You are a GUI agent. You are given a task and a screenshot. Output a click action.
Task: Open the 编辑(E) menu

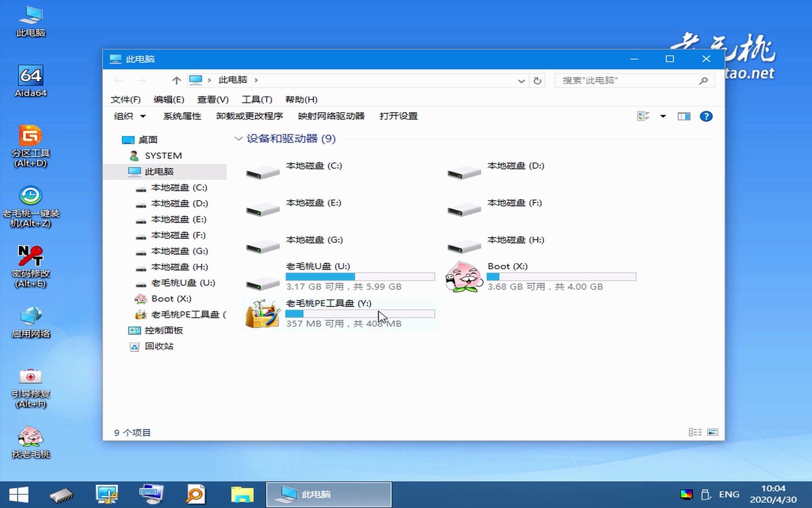169,99
